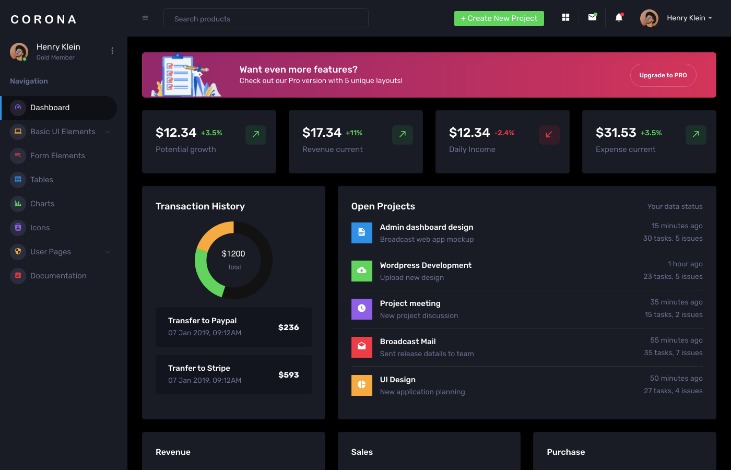The image size is (731, 470).
Task: Click the Search products input field
Action: pos(266,19)
